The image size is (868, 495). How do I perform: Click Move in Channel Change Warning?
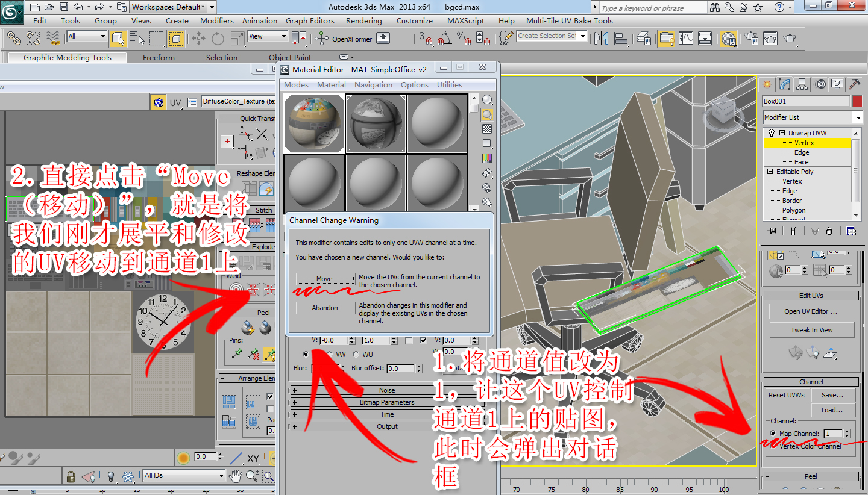324,279
